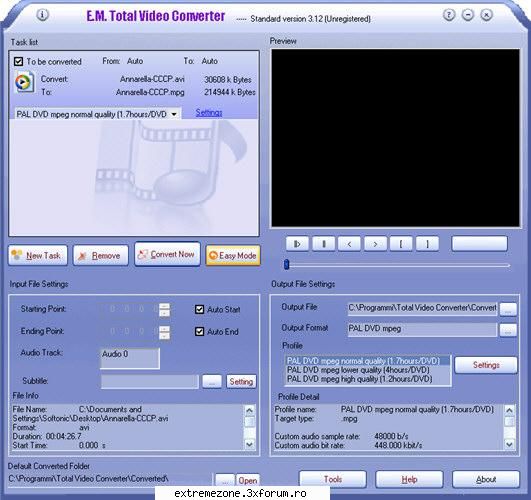This screenshot has width=531, height=500.
Task: Browse for the Output Format
Action: pyautogui.click(x=508, y=330)
